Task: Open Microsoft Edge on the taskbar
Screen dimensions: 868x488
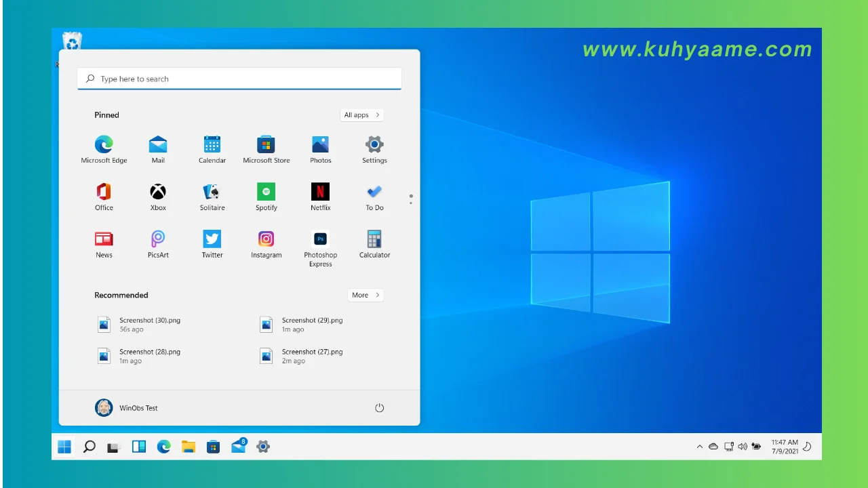Action: [163, 447]
